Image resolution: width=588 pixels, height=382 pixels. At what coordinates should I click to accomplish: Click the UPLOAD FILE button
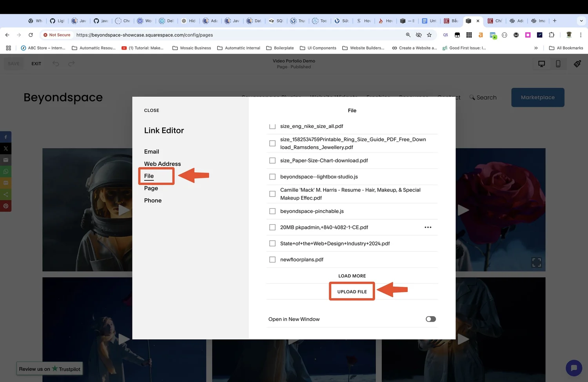[352, 291]
